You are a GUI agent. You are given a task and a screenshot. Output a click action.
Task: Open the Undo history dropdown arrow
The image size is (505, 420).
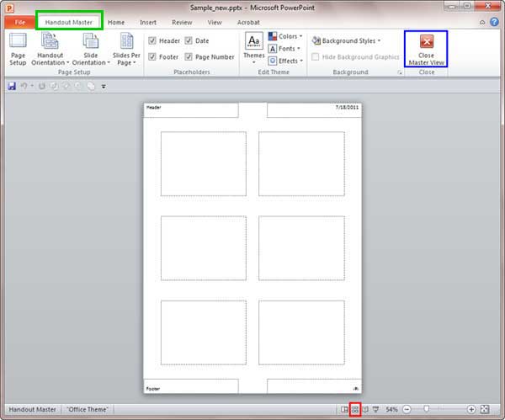(32, 86)
